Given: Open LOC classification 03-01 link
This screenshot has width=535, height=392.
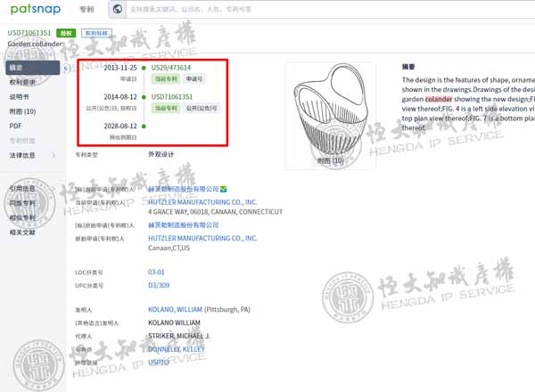Looking at the screenshot, I should (156, 272).
